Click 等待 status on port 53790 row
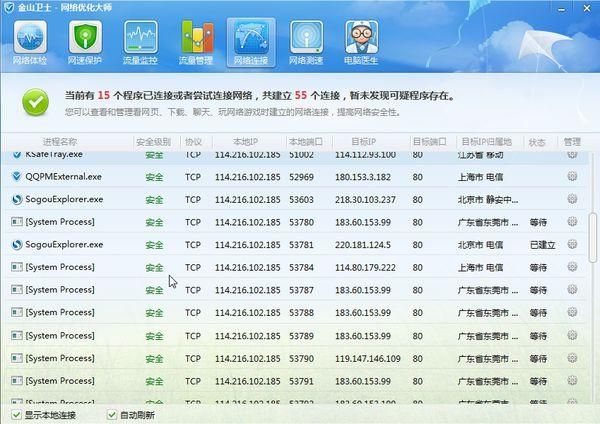The height and width of the screenshot is (424, 600). (x=538, y=359)
